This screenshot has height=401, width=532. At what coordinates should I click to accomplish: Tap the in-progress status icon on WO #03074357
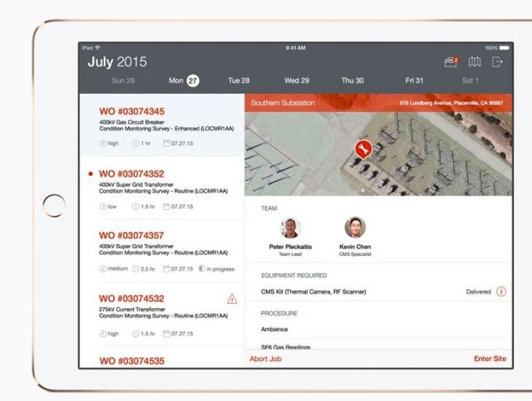click(x=203, y=269)
